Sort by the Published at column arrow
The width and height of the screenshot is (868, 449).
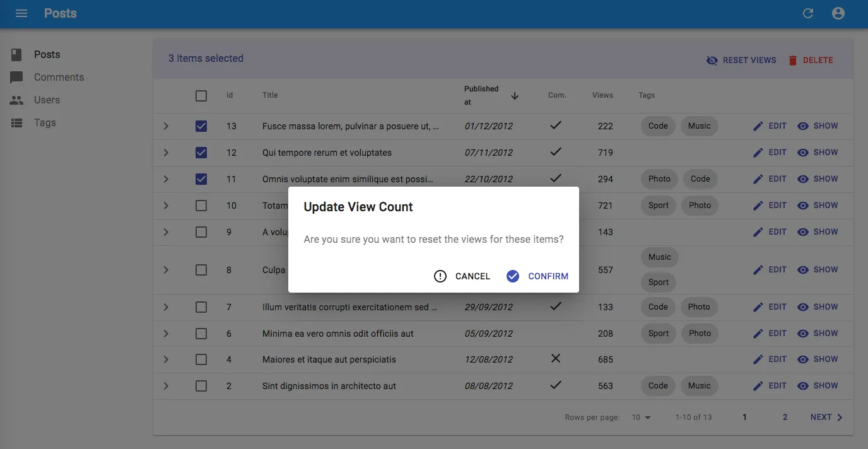point(515,96)
